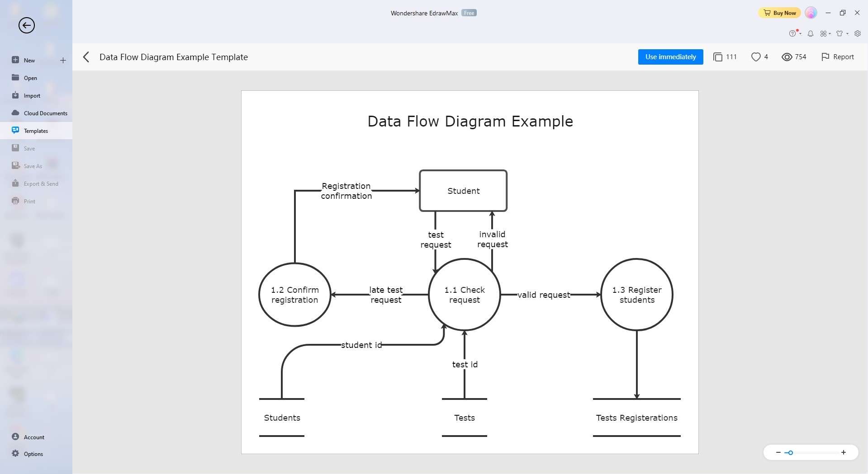This screenshot has width=868, height=474.
Task: Open the Import menu item
Action: pos(32,95)
